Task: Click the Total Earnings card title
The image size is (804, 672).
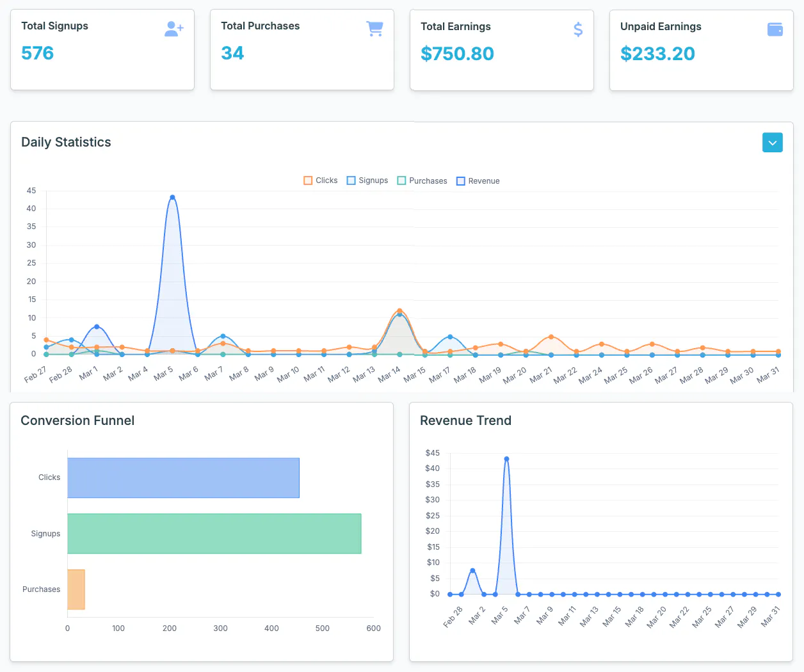Action: [455, 26]
